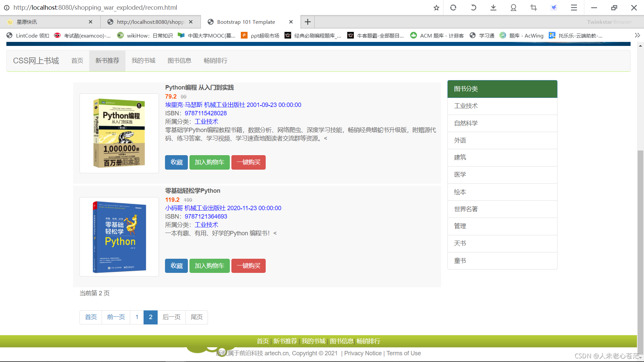
Task: Open new tab with plus icon
Action: tap(308, 22)
